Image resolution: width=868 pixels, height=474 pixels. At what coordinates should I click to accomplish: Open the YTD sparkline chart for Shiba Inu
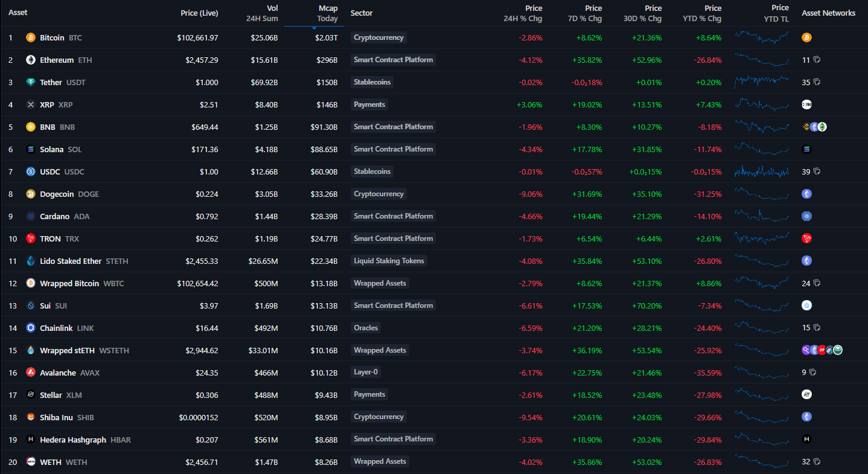click(762, 417)
